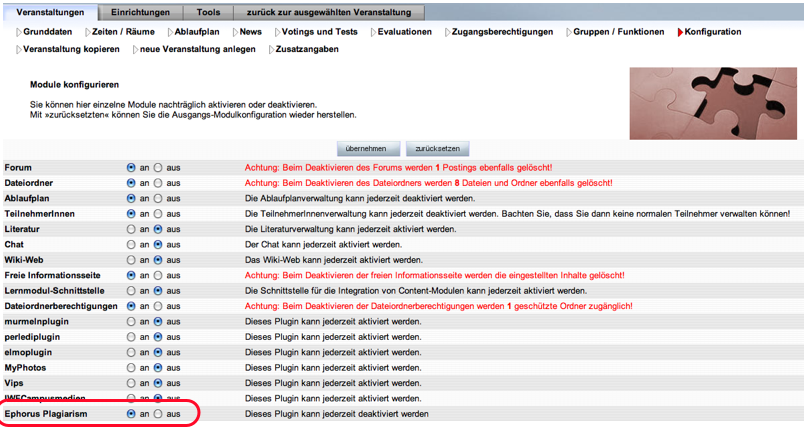Viewport: 806px width, 428px height.
Task: Enable the Wiki-Web module with an
Action: 131,260
